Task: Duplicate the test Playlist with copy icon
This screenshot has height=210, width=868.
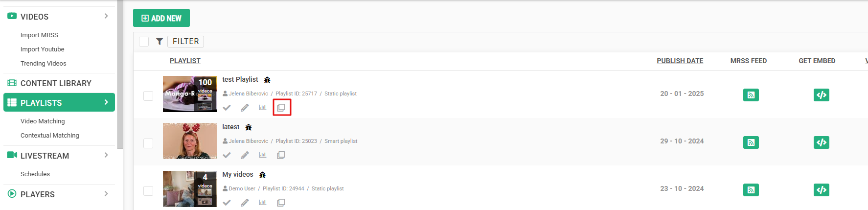Action: [x=281, y=107]
